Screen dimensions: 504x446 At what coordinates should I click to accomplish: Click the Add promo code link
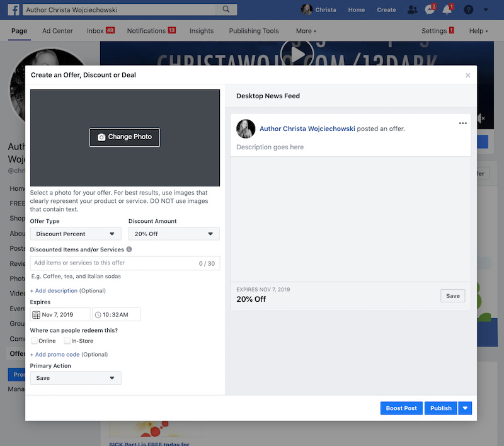[55, 355]
